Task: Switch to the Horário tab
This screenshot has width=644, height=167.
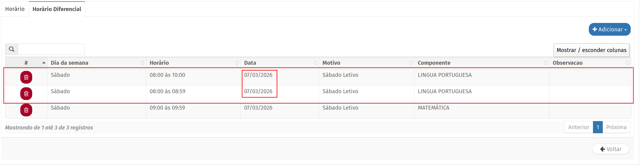Action: pyautogui.click(x=15, y=9)
